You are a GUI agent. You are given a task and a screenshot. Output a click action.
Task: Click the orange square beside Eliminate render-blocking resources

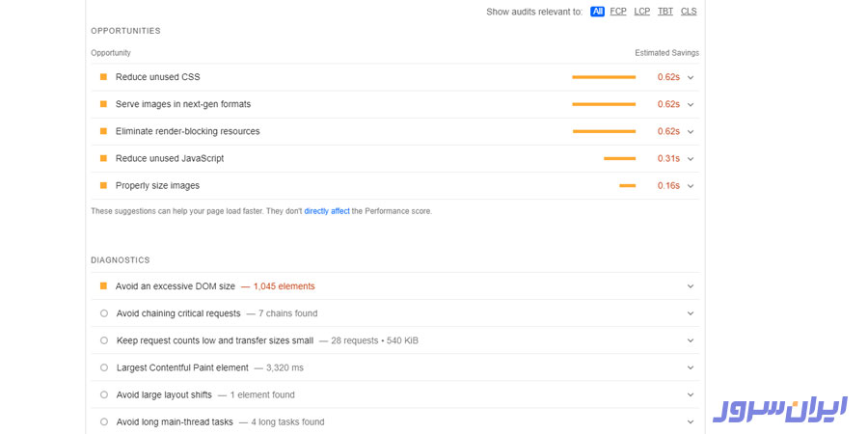click(103, 131)
